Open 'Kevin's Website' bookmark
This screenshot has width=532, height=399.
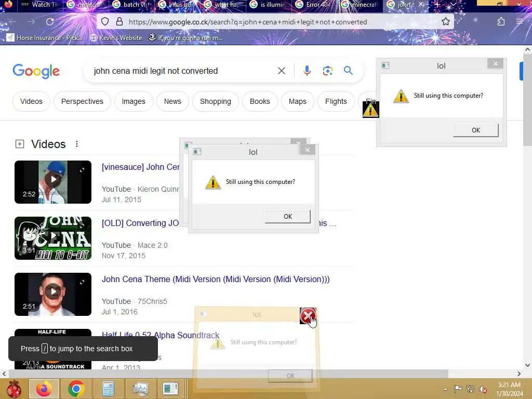click(116, 37)
